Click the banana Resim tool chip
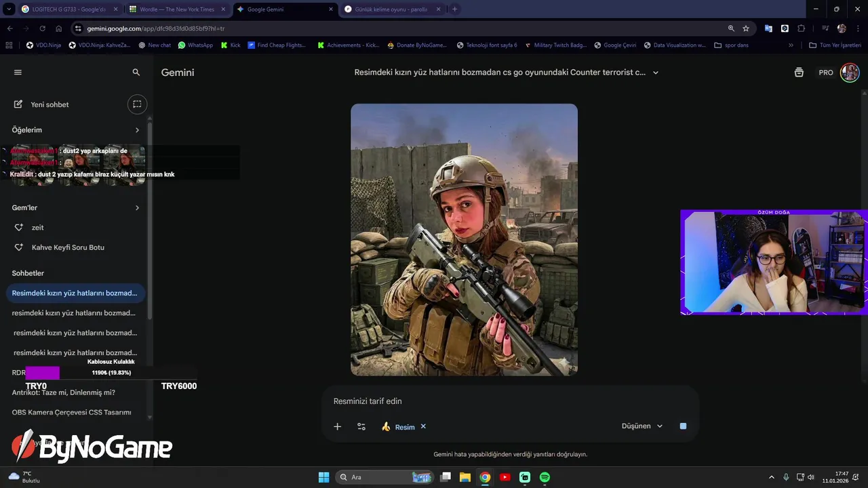This screenshot has width=868, height=488. (398, 427)
